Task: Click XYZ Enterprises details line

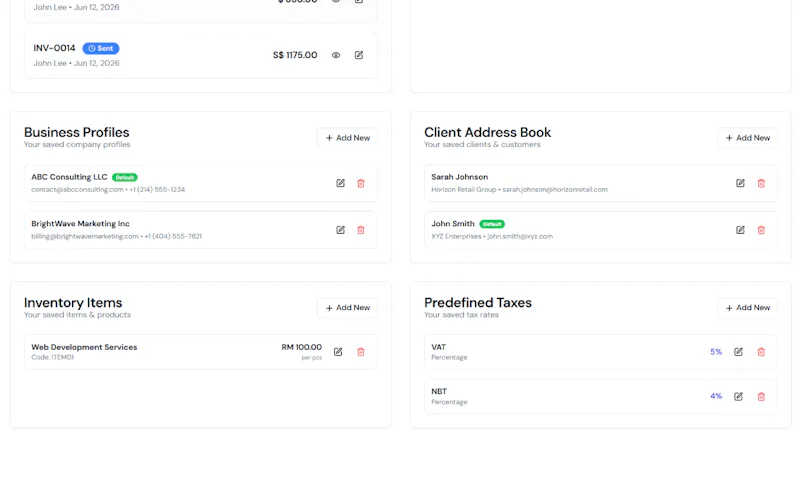Action: point(492,237)
